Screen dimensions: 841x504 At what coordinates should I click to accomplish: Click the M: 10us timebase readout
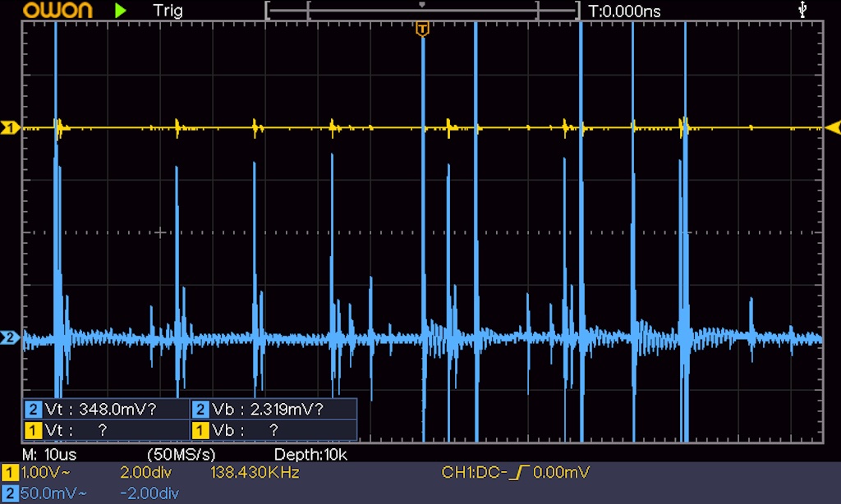click(49, 455)
